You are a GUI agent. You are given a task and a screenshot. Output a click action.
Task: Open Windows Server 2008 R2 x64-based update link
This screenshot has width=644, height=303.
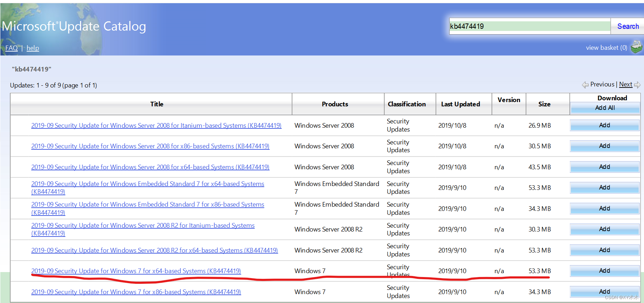[155, 250]
